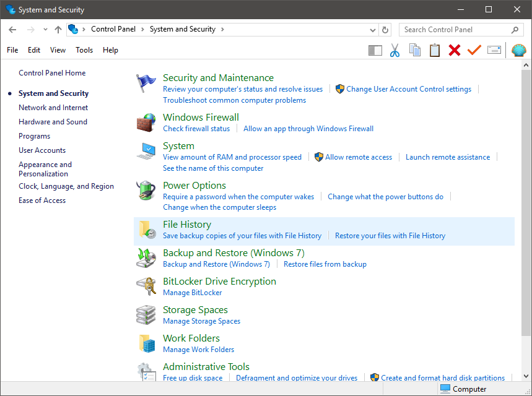The height and width of the screenshot is (396, 532).
Task: Click the Copy toolbar icon
Action: [414, 50]
